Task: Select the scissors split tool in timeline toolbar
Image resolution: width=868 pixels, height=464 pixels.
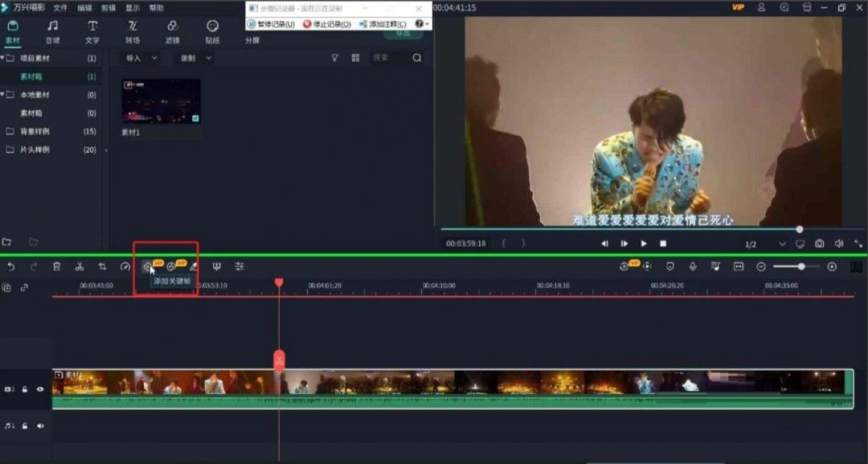Action: pos(80,266)
